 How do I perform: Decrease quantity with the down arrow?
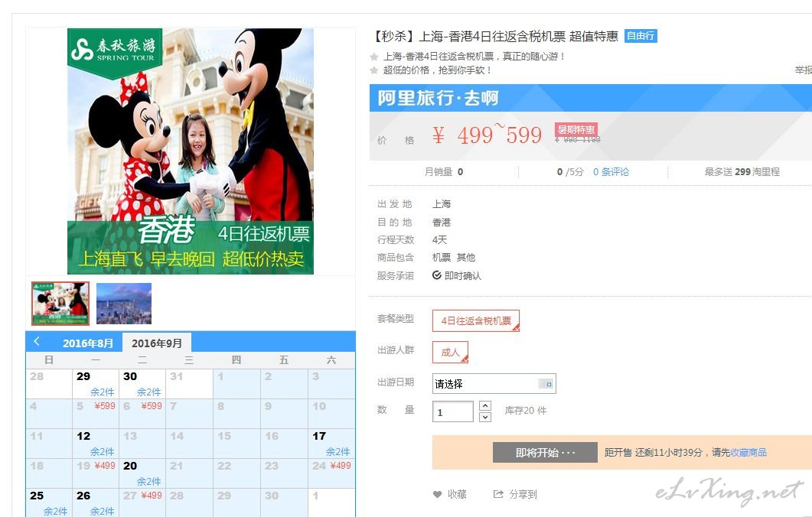(484, 417)
